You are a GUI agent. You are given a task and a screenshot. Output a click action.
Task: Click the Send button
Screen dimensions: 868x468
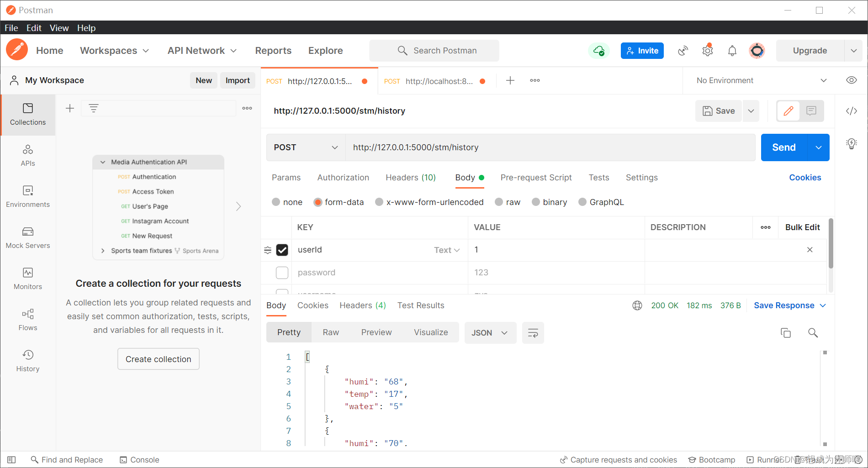click(784, 147)
